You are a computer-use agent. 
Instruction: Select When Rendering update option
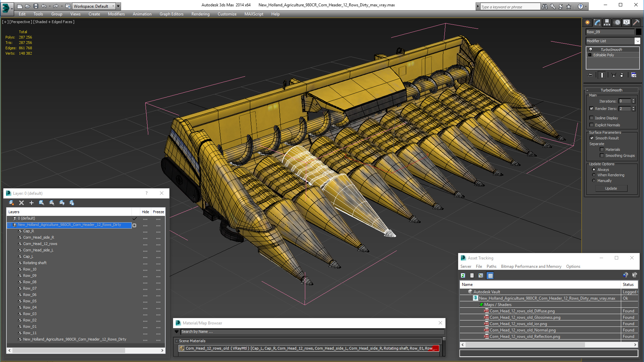[x=594, y=175]
